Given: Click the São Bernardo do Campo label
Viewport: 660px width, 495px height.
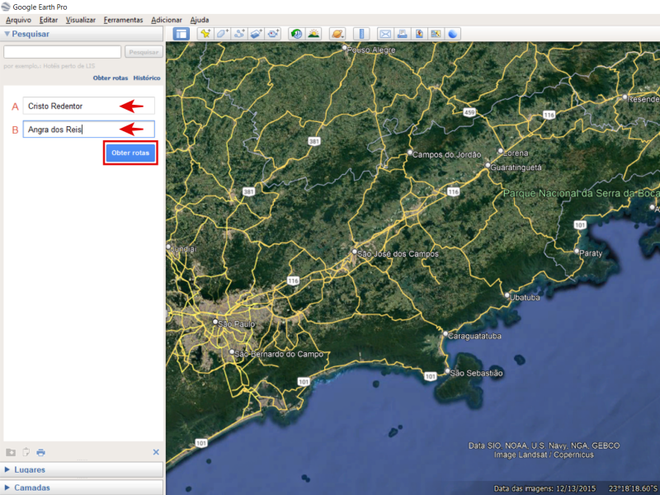Looking at the screenshot, I should click(279, 354).
